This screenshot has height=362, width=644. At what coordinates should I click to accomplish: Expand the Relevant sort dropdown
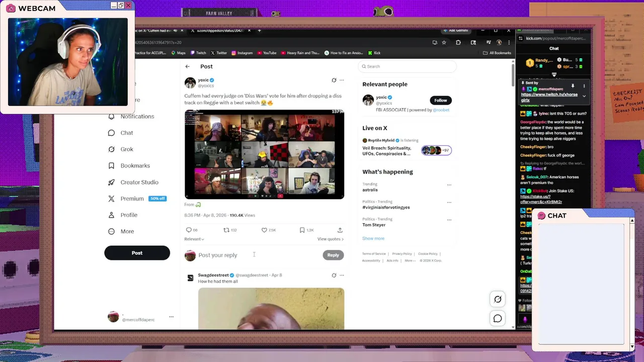coord(194,239)
